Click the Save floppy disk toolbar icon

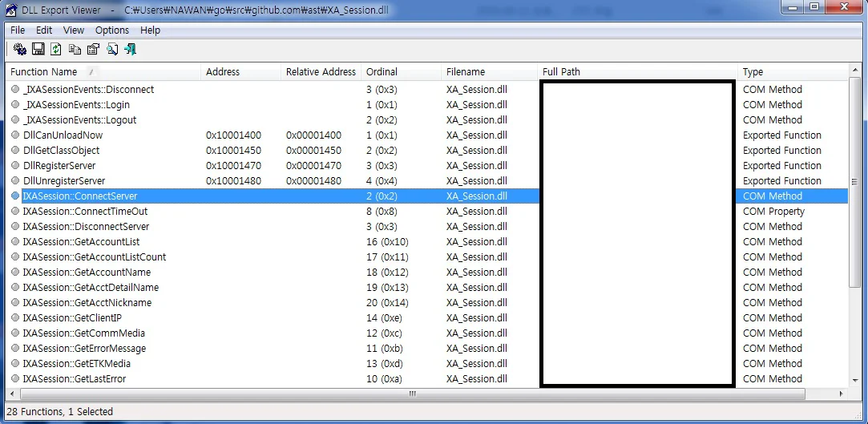pyautogui.click(x=38, y=49)
